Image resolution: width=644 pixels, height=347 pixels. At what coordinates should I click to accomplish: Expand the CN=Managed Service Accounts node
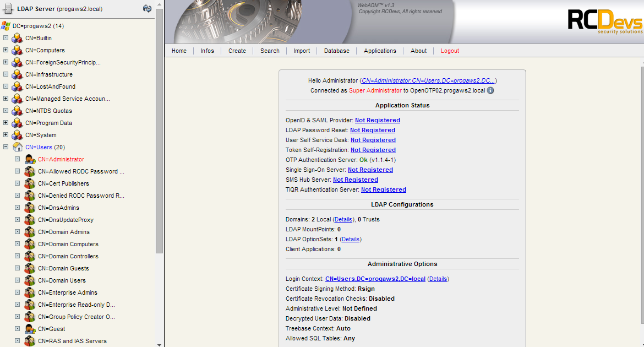(6, 99)
